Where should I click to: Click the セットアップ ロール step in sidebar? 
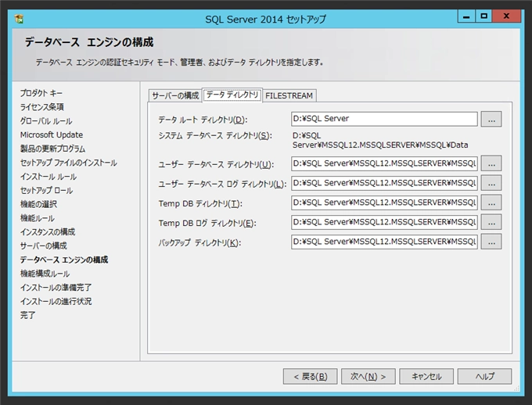[x=46, y=190]
